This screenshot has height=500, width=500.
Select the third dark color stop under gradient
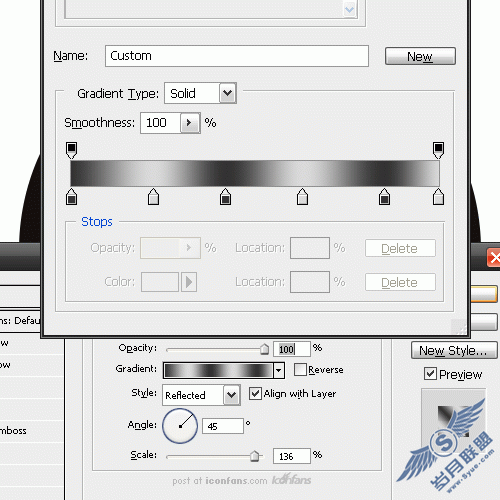pos(226,196)
